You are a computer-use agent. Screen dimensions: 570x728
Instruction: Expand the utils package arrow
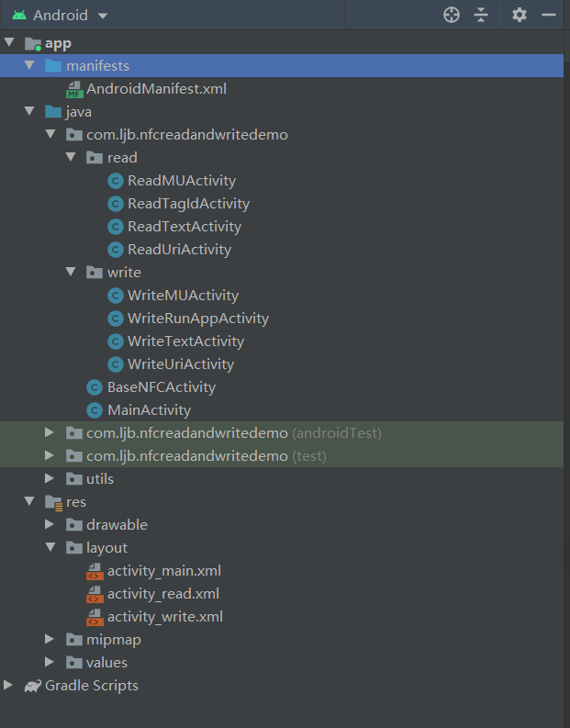tap(50, 479)
